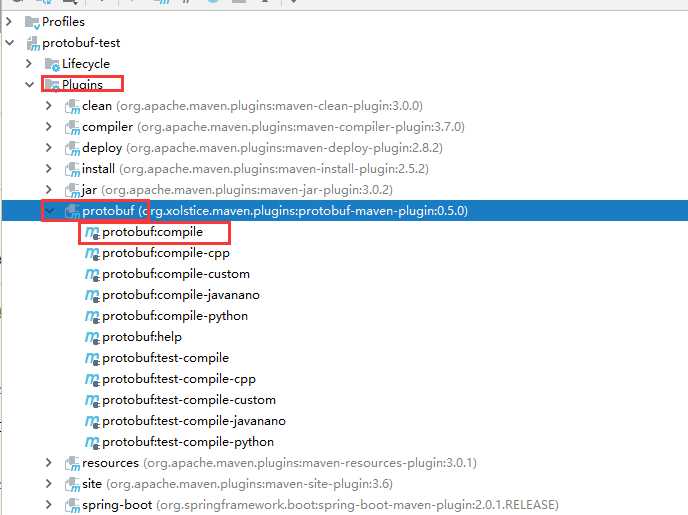
Task: Select the Profiles label
Action: click(x=64, y=21)
